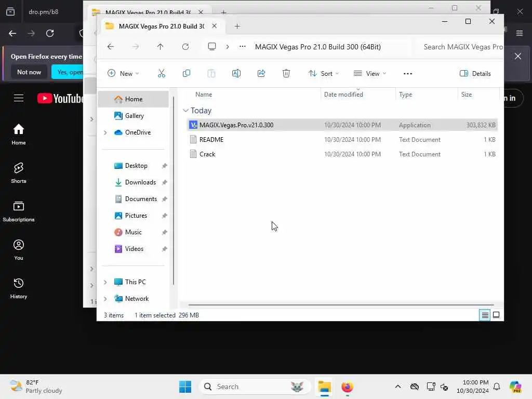Switch to details list view icon in status bar
Viewport: 532px width, 399px height.
485,315
